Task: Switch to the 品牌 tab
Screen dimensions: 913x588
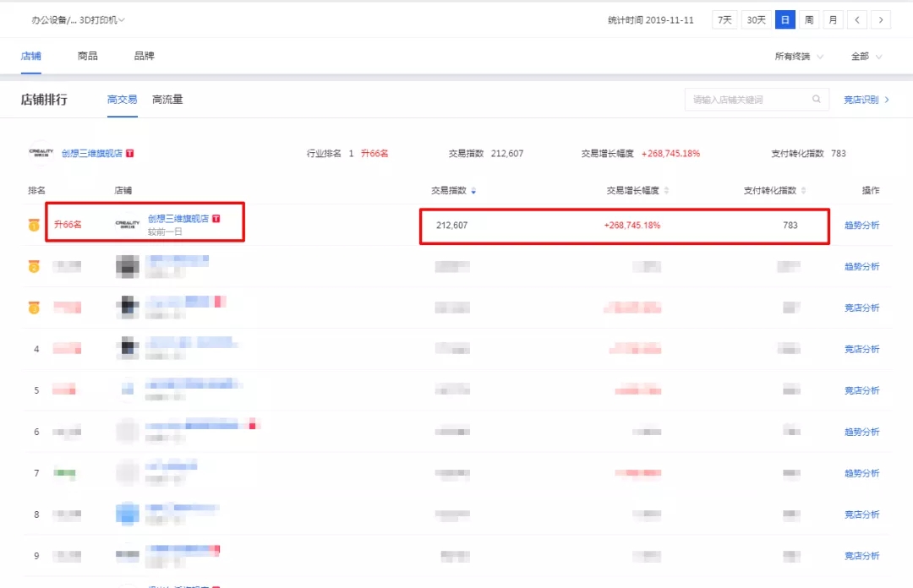Action: coord(144,56)
